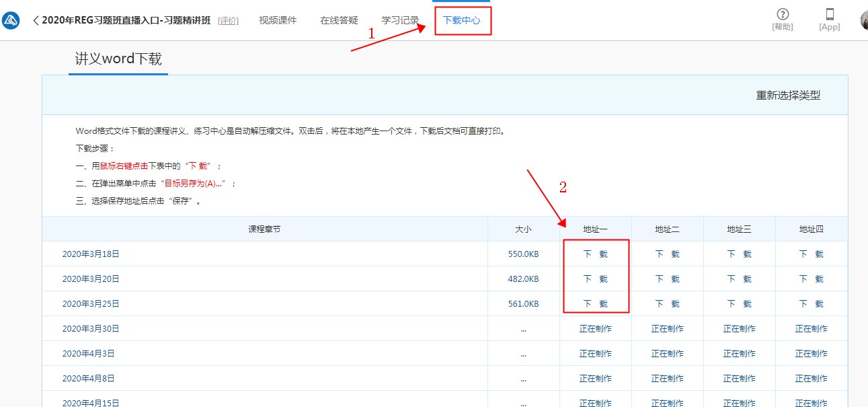The width and height of the screenshot is (868, 407).
Task: Download 2020年3月25日 file from 地址三
Action: point(739,304)
